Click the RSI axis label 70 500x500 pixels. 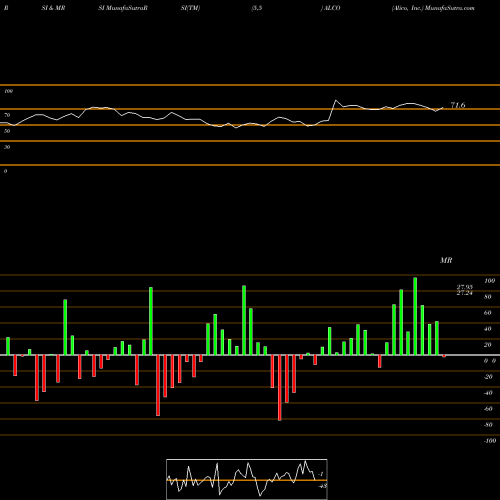coord(7,115)
